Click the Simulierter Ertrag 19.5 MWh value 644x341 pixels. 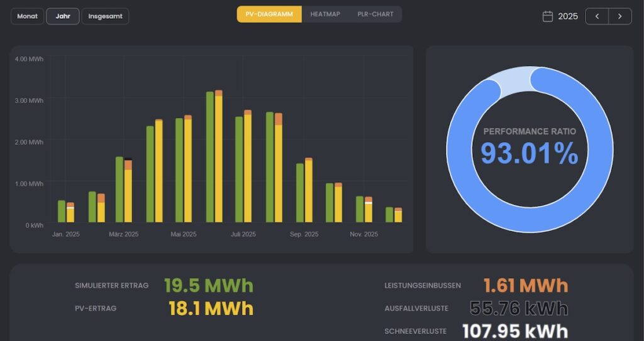[x=208, y=286]
